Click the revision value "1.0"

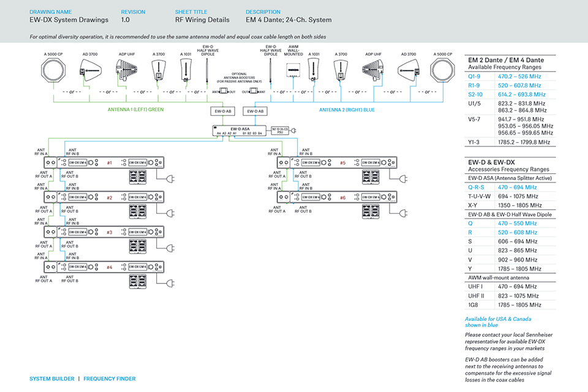point(125,20)
